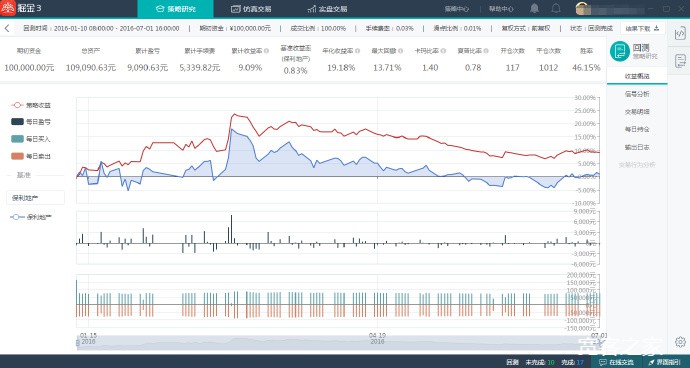Click the cumulative profit value 9,090.63元
Viewport: 690px width, 368px height.
(147, 68)
